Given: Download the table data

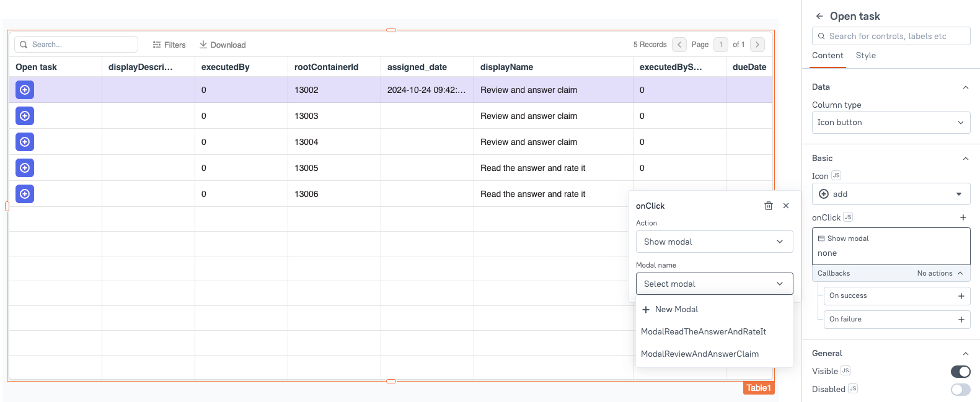Looking at the screenshot, I should click(x=223, y=45).
